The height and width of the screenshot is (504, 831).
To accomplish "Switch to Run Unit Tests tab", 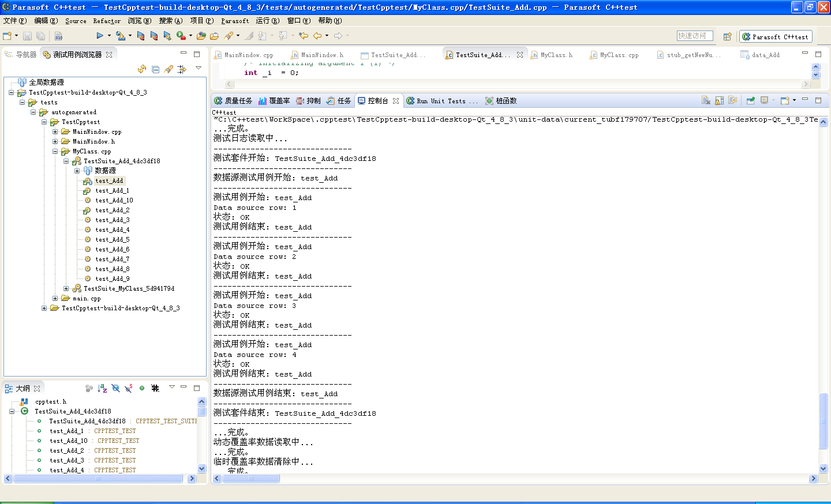I will [x=442, y=101].
